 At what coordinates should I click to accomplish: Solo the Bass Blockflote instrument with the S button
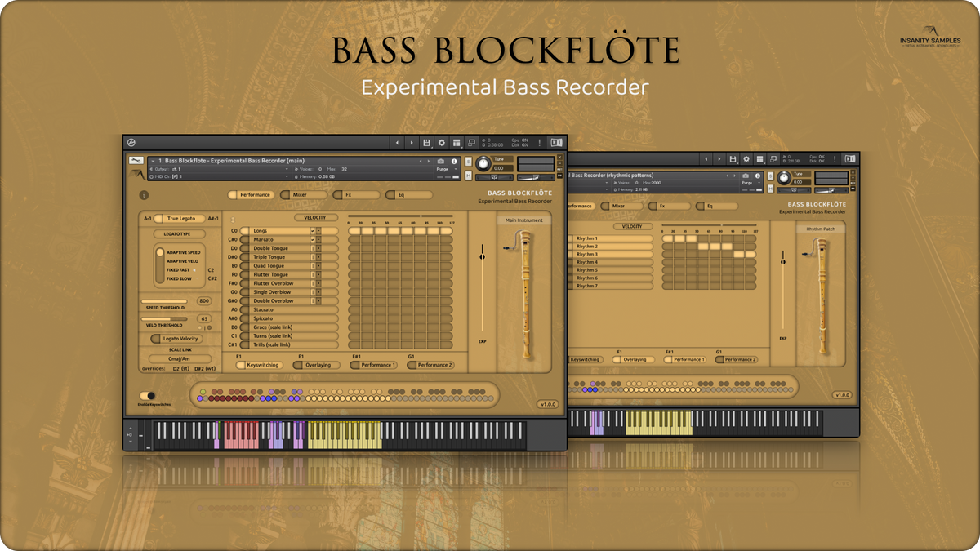469,161
